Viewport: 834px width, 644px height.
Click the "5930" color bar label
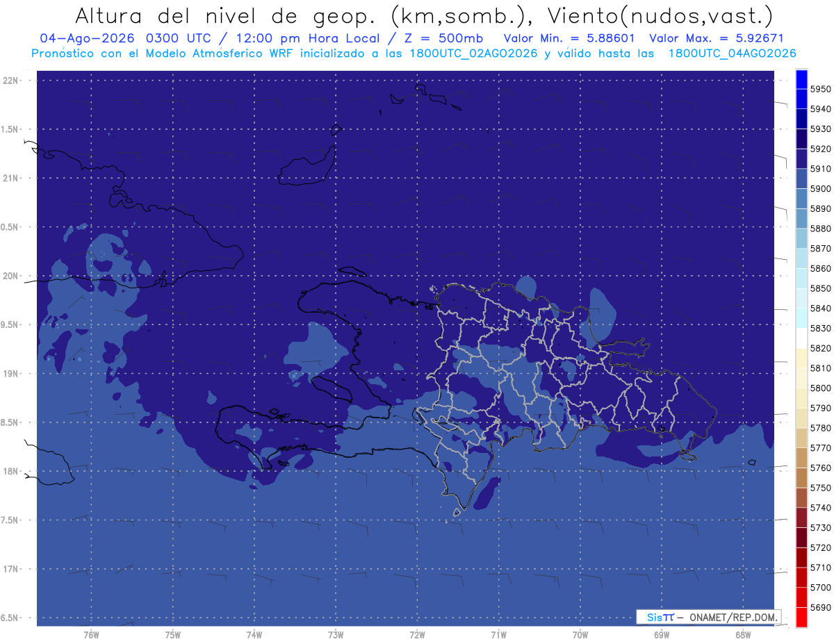point(820,129)
